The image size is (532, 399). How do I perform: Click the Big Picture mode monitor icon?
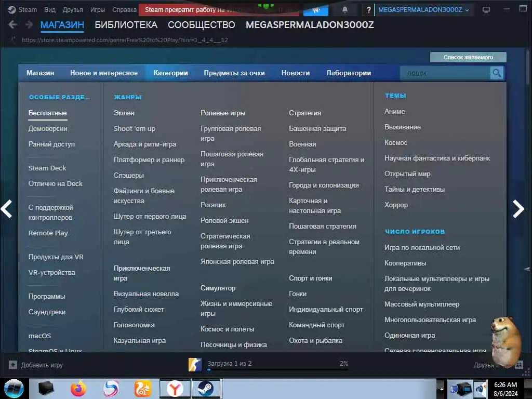click(486, 10)
